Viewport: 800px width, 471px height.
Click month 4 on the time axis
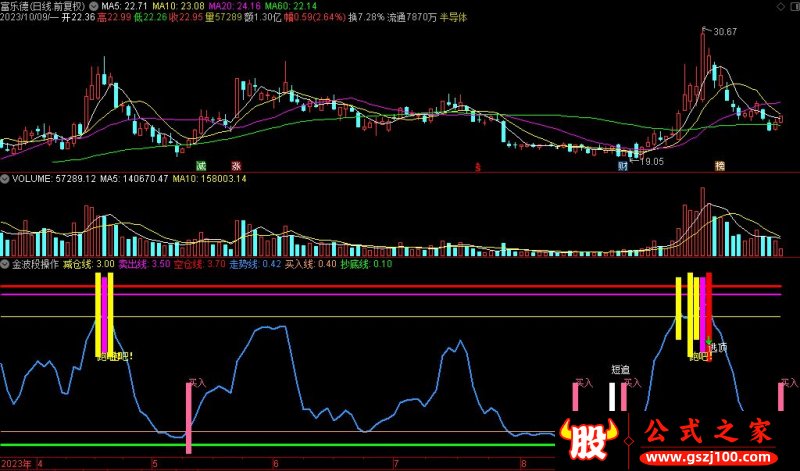[x=40, y=464]
